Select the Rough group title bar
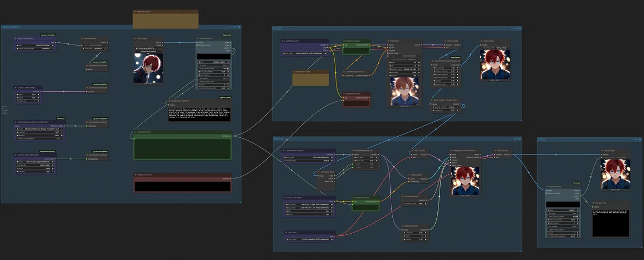The width and height of the screenshot is (644, 260). (x=397, y=28)
